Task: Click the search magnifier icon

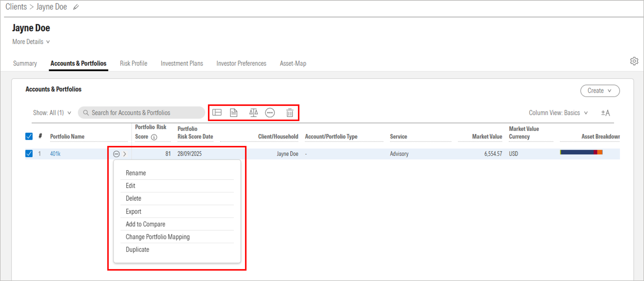Action: tap(86, 113)
